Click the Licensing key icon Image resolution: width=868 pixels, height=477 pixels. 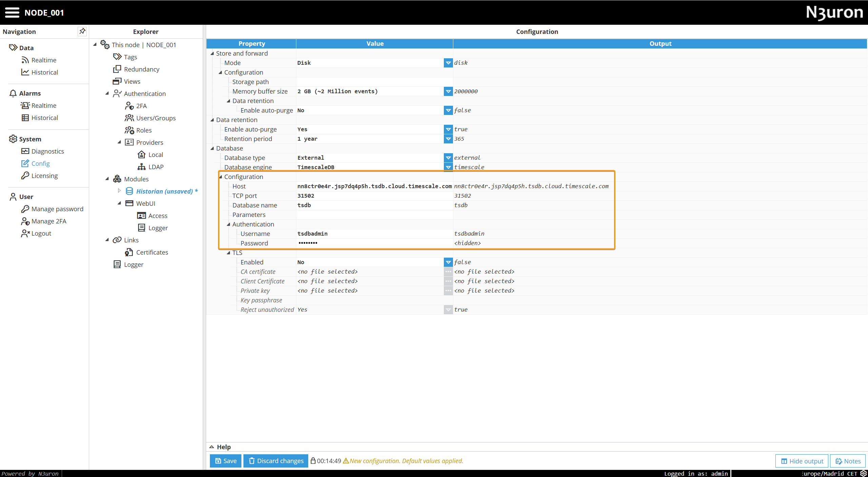[x=25, y=176]
